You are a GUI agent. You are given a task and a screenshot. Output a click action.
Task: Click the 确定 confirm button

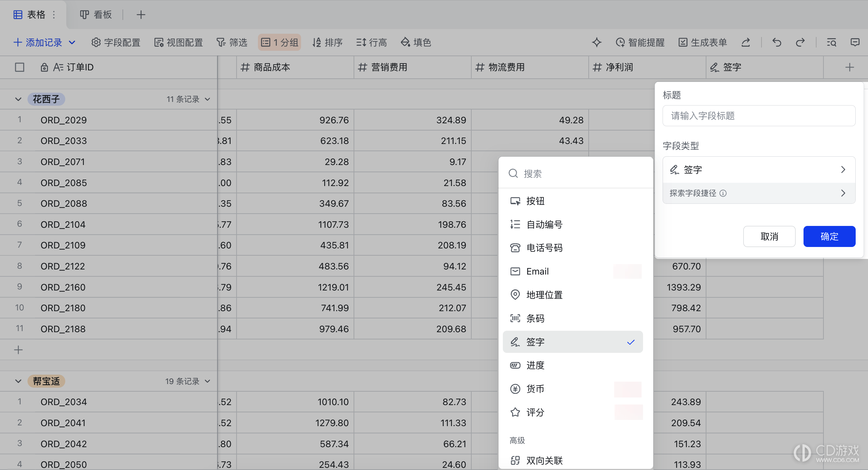pyautogui.click(x=829, y=236)
